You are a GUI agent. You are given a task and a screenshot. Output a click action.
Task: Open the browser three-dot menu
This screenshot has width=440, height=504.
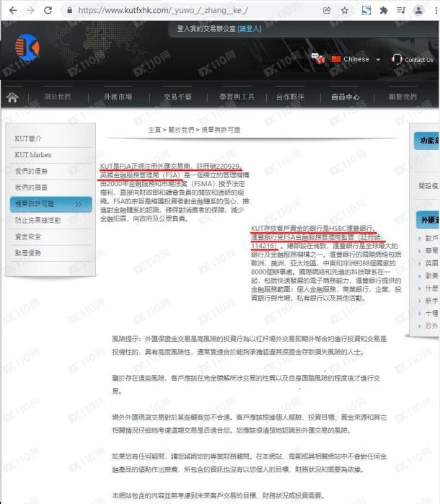coord(436,10)
